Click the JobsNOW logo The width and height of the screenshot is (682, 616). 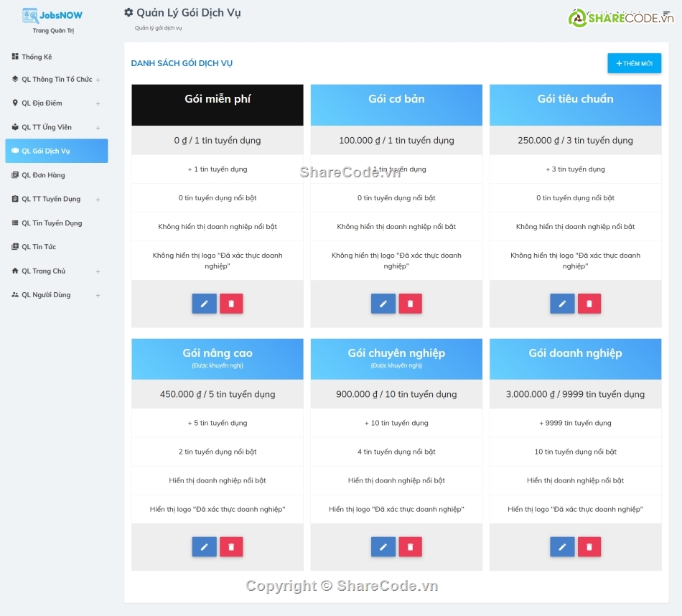(52, 16)
